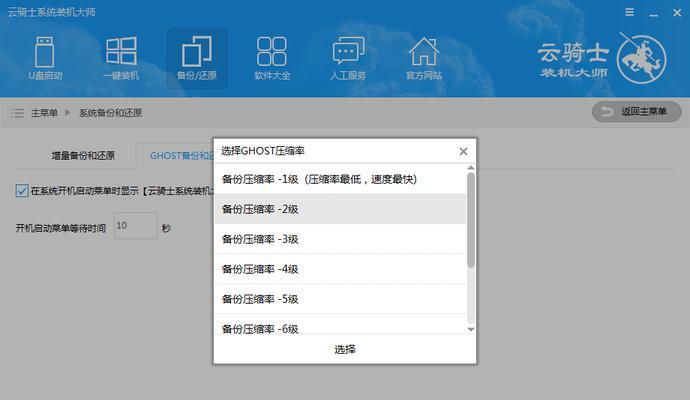Open the hamburger menu in title bar
Screen dimensions: 690x400
click(630, 12)
